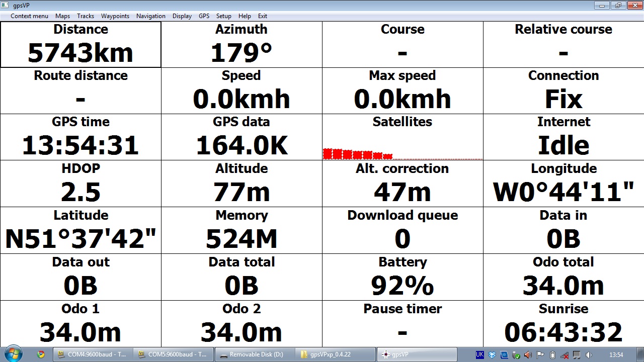644x362 pixels.
Task: Open the Setup menu
Action: tap(223, 16)
